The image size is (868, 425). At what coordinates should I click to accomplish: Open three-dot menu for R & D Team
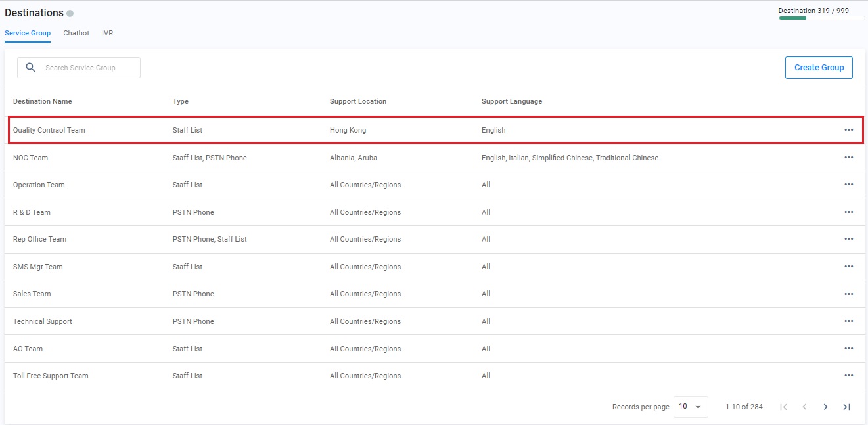pos(848,212)
